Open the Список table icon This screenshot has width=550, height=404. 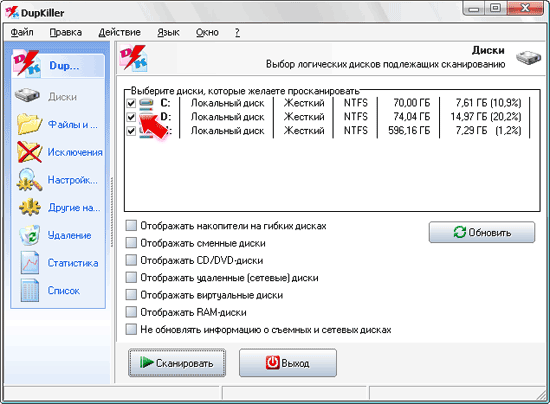30,290
